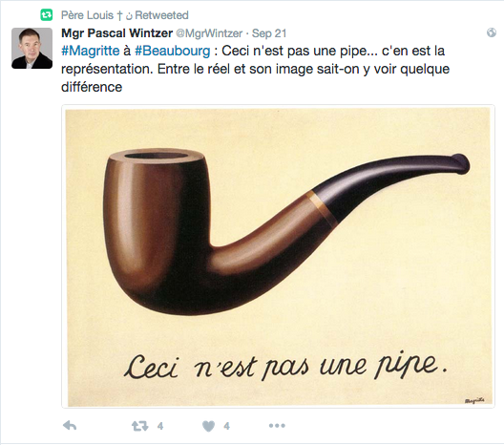The width and height of the screenshot is (504, 445).
Task: Expand the Magritte pipe painting image
Action: (x=279, y=257)
